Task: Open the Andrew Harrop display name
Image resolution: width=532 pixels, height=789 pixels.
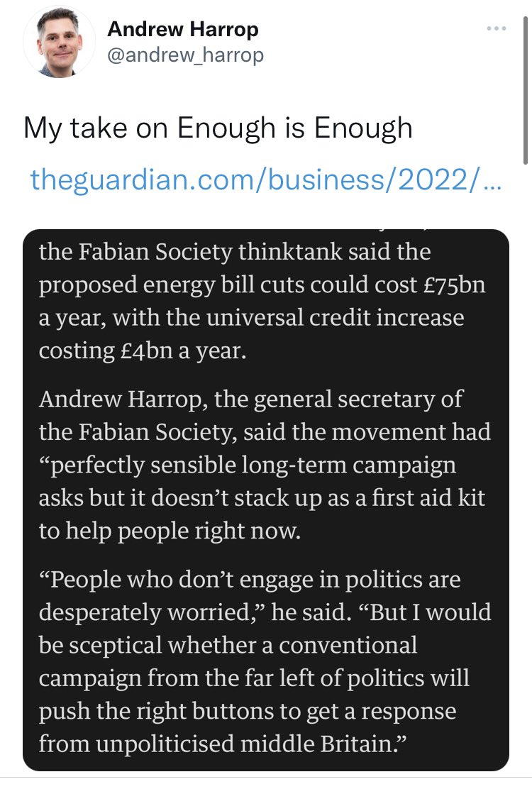Action: point(182,30)
